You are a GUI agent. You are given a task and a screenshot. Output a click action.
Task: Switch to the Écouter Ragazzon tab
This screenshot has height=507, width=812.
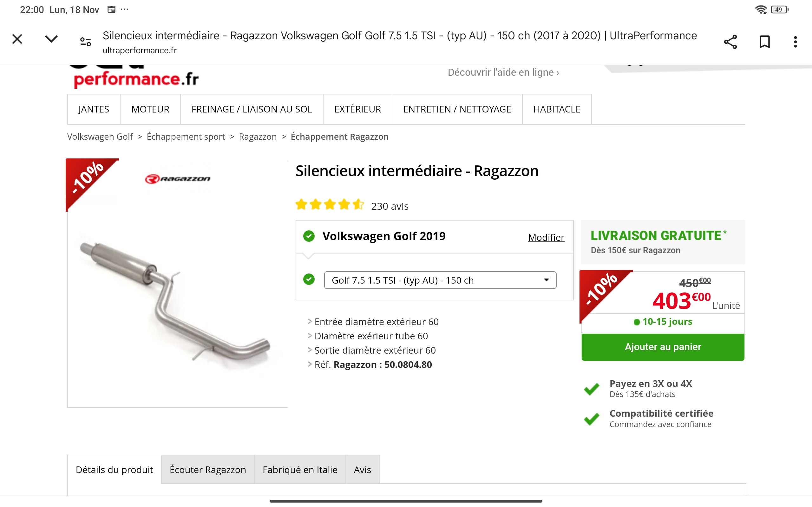[208, 469]
